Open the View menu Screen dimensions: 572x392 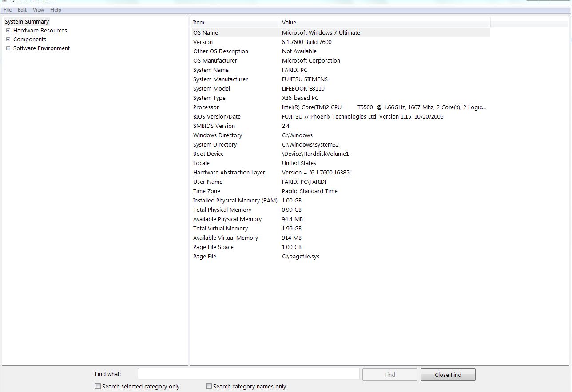click(38, 9)
